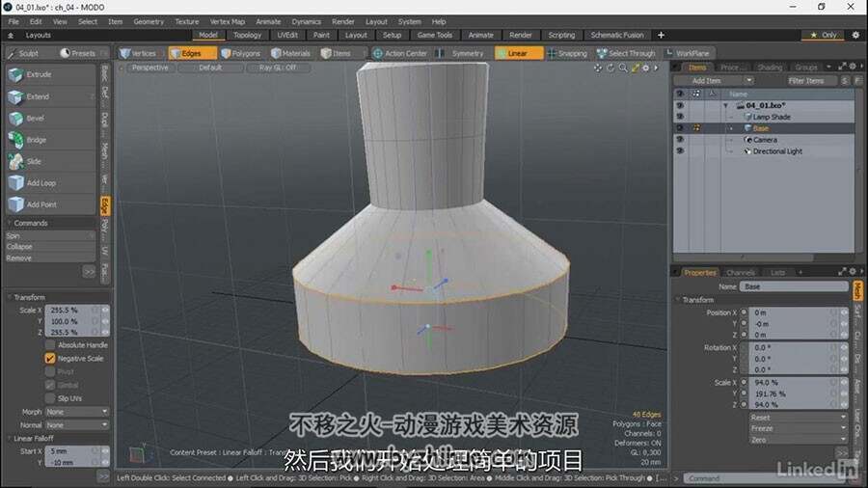Screen dimensions: 868x488
Task: Open the File menu
Action: tap(14, 21)
